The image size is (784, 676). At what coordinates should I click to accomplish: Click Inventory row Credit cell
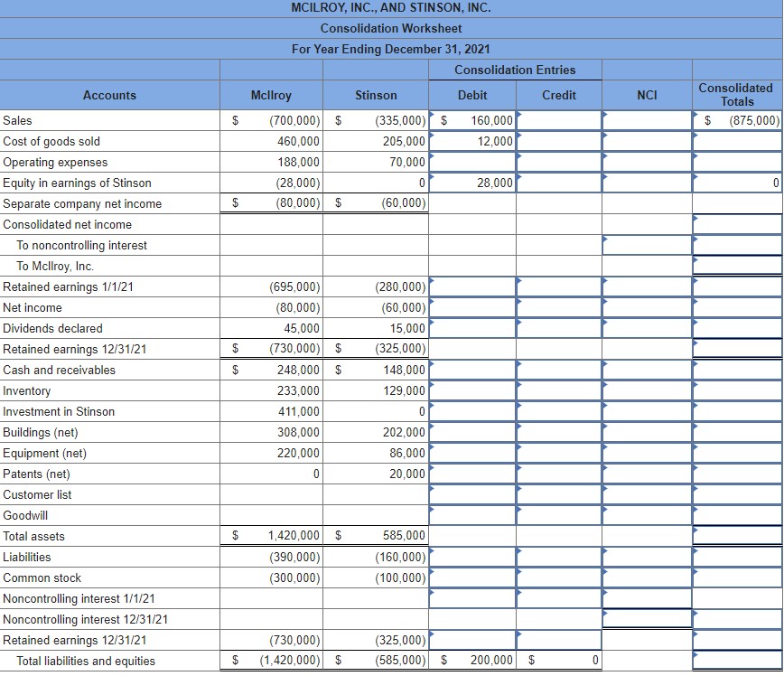pos(559,390)
